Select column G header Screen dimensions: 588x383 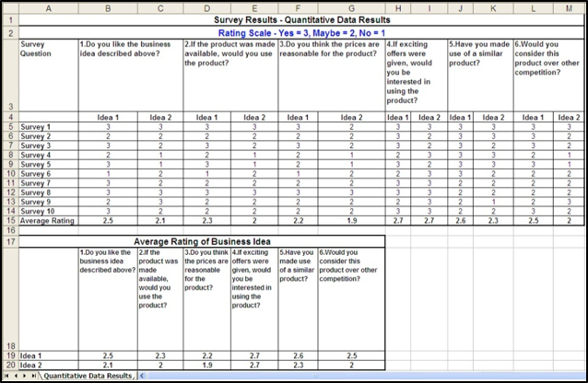(x=351, y=8)
